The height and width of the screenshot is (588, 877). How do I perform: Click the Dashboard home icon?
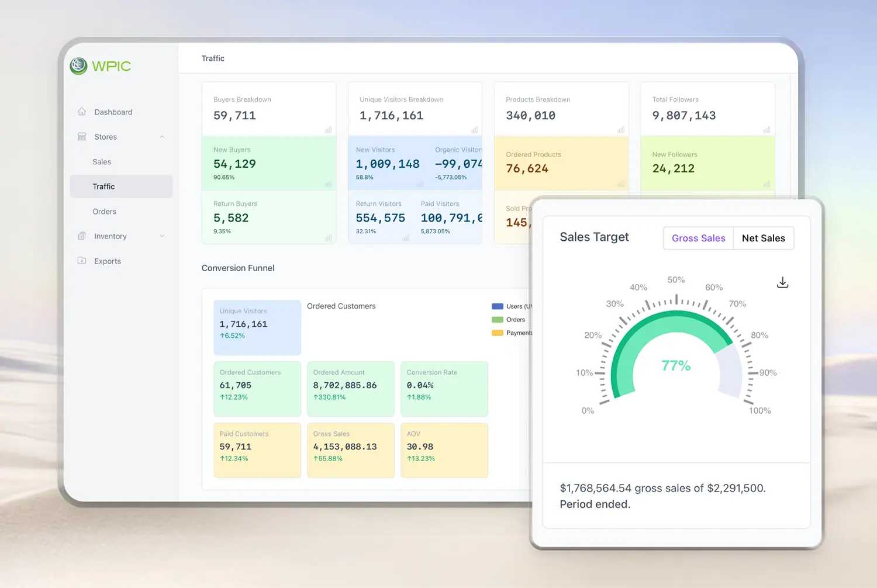tap(82, 112)
